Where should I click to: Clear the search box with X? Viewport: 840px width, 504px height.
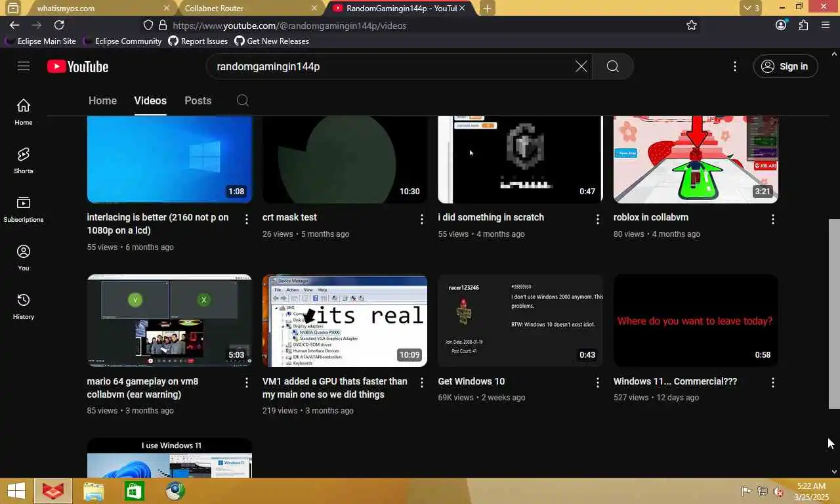(581, 66)
